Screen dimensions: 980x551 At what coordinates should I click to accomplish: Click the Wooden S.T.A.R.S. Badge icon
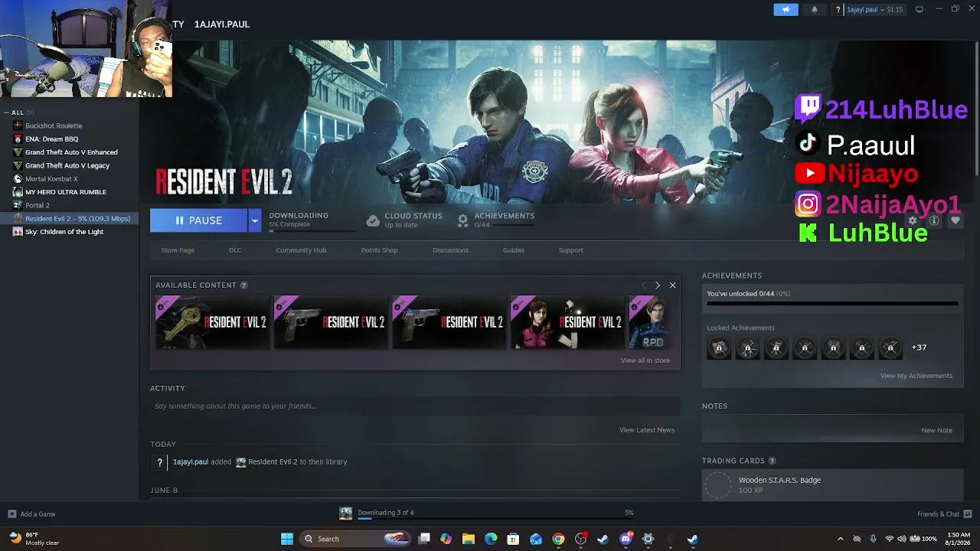click(718, 485)
